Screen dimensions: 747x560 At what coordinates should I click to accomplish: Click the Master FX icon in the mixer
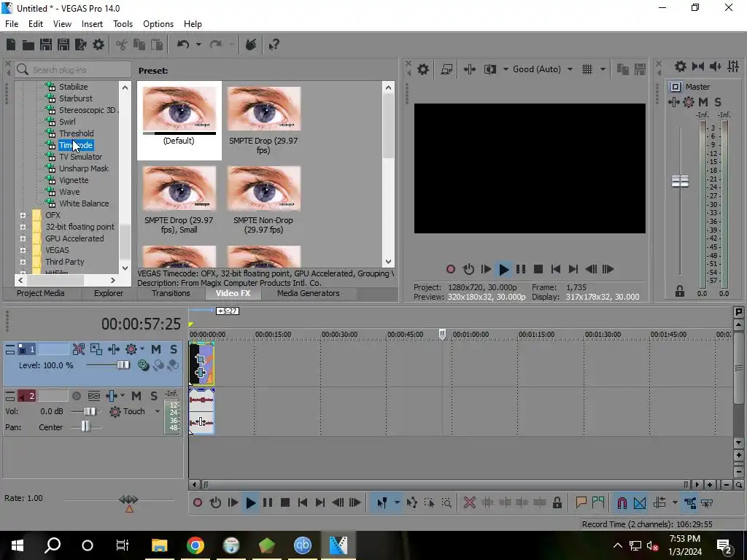[673, 102]
